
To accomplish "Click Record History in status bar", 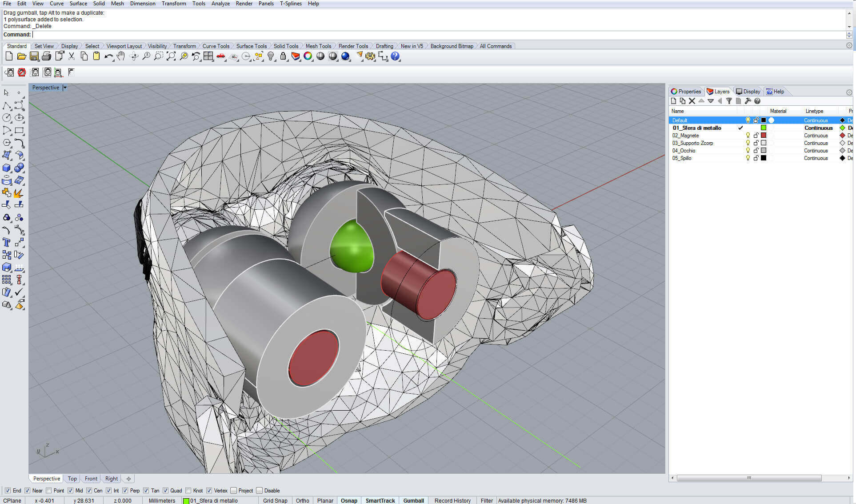I will click(452, 500).
